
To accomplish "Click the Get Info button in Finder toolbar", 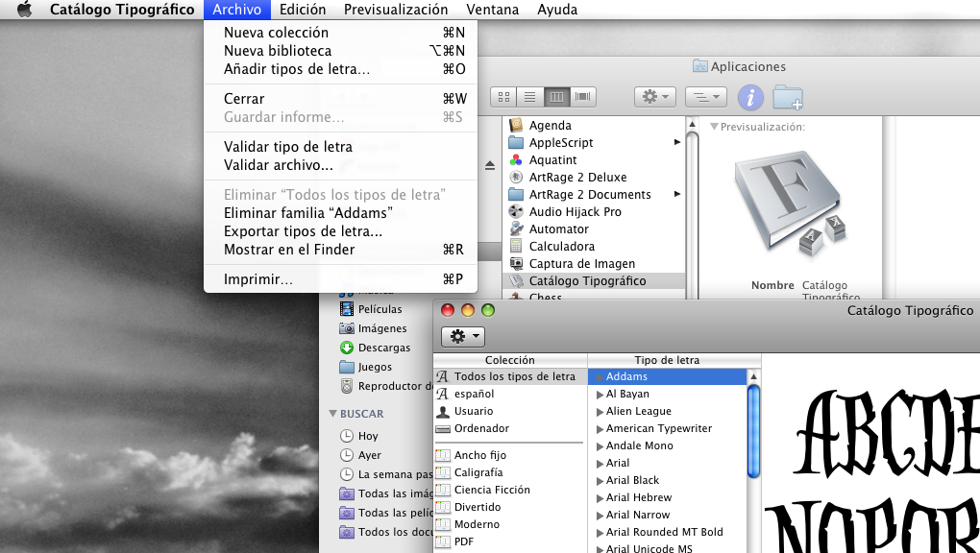I will pyautogui.click(x=750, y=97).
